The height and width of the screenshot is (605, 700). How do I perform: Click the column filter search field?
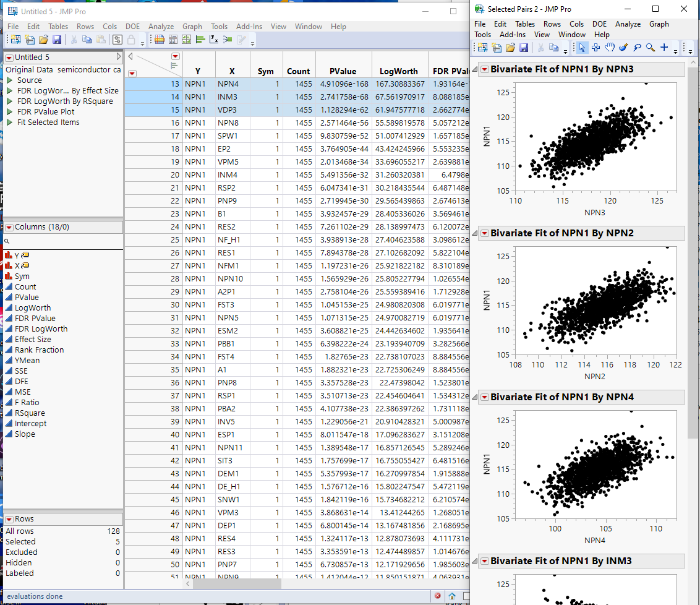pos(62,241)
